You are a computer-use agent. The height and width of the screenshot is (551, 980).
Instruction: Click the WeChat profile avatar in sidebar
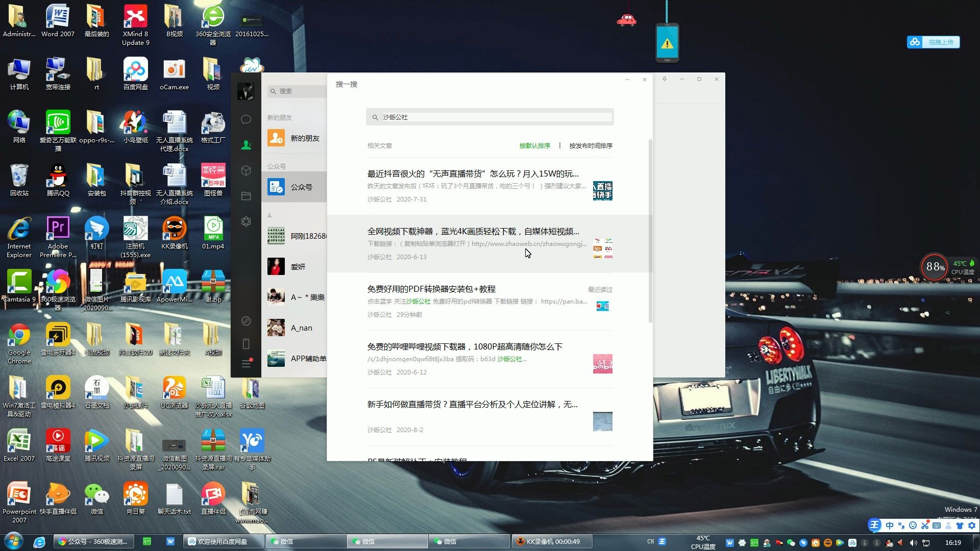(246, 91)
